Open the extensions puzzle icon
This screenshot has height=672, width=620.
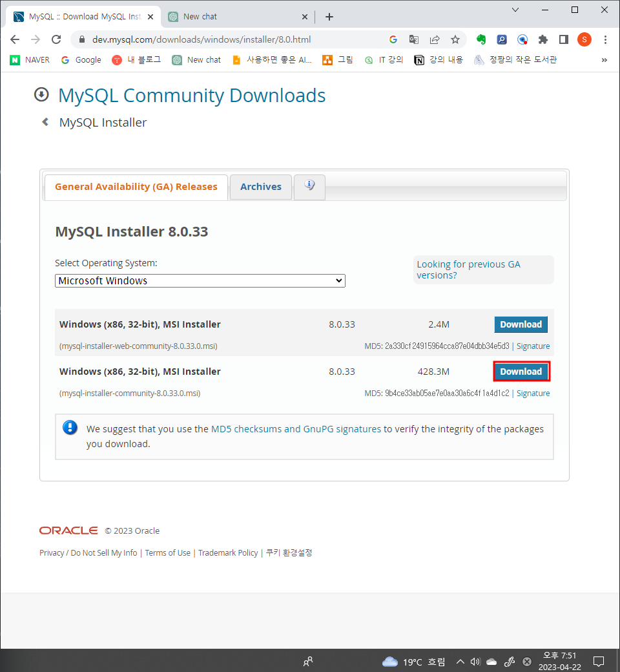(543, 39)
